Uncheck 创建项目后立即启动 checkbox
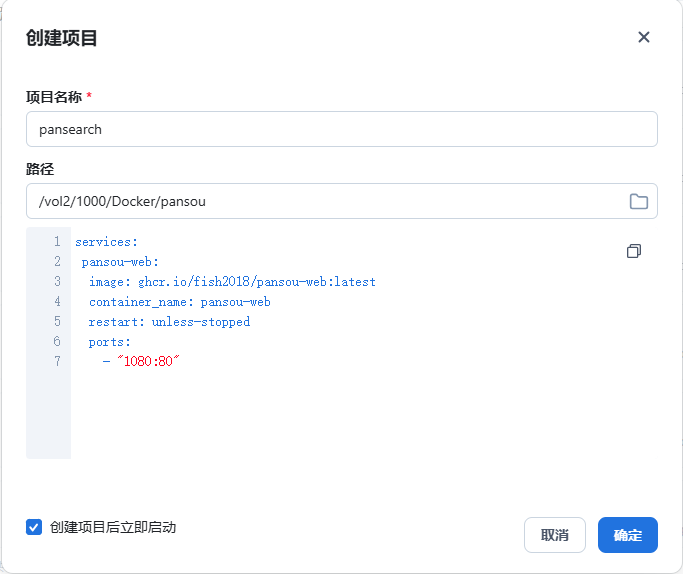Screen dimensions: 683x574 point(34,527)
